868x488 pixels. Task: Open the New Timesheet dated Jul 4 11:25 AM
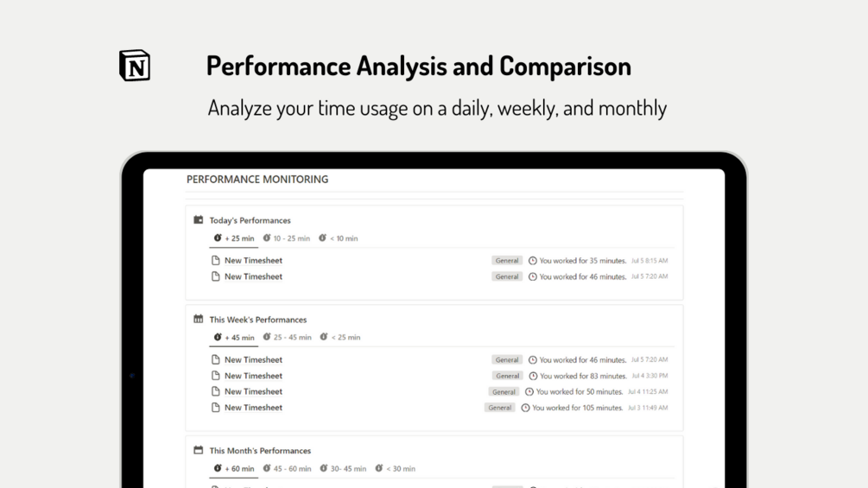click(253, 391)
